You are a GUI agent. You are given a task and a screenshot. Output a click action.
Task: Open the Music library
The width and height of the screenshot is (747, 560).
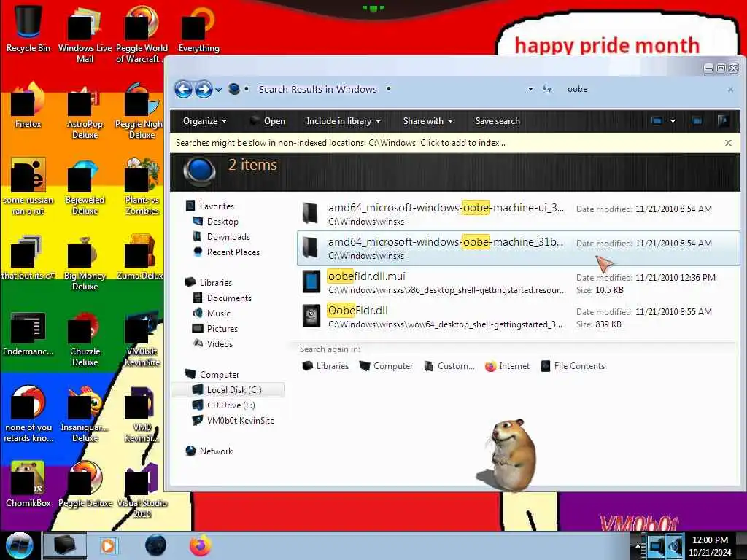212,314
